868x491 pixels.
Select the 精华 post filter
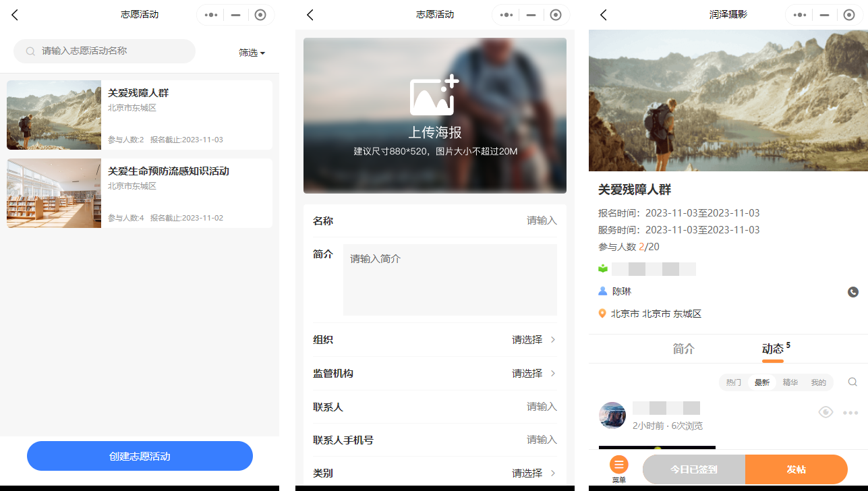click(x=790, y=382)
